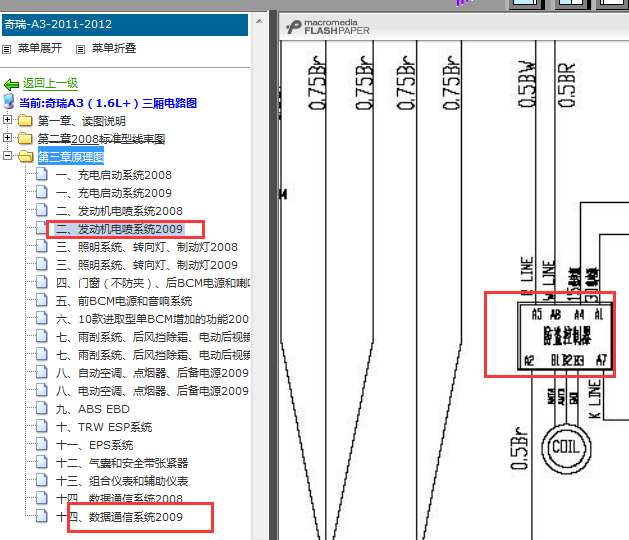
Task: Click the document icon for 八、电动空调、点烟器
Action: click(42, 390)
